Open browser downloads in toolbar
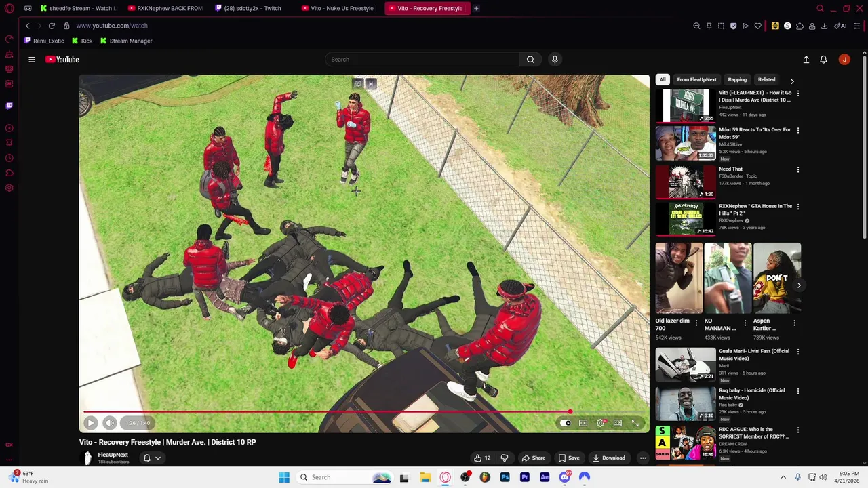This screenshot has width=868, height=488. [x=824, y=26]
